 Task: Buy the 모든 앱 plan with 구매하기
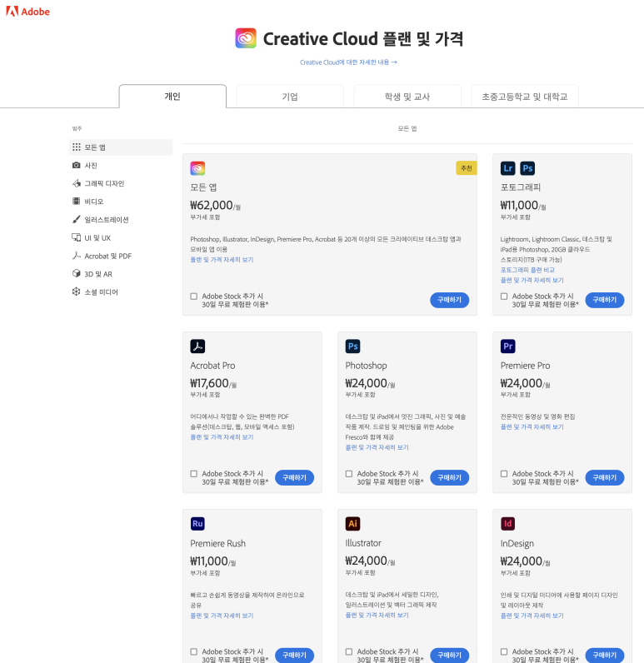(x=450, y=300)
